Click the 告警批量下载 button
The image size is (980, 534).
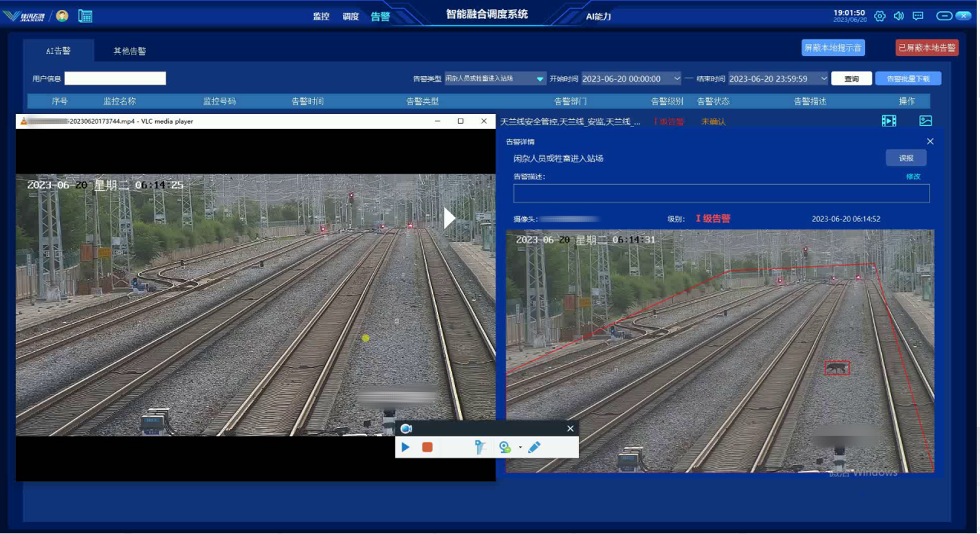point(907,79)
